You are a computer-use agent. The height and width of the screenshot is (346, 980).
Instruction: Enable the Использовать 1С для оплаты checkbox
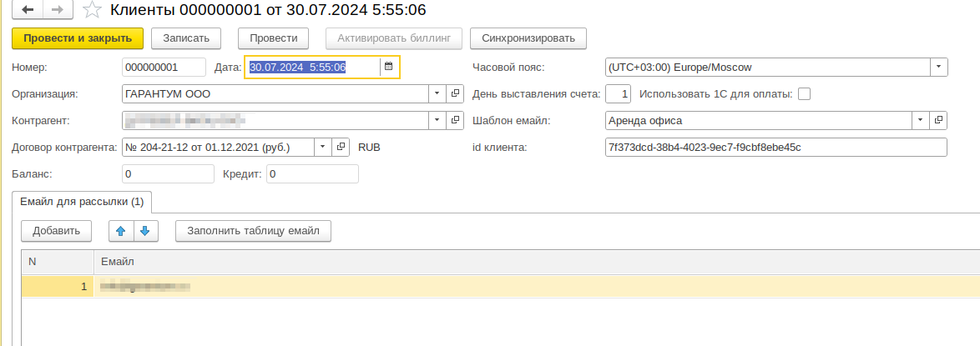coord(805,94)
